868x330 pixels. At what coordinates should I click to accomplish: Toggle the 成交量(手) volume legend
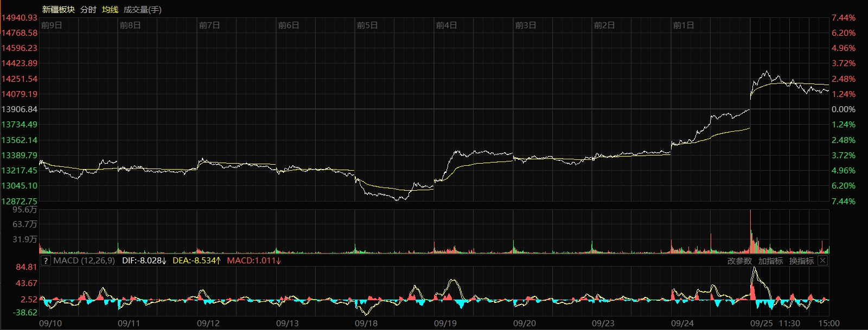pos(142,10)
